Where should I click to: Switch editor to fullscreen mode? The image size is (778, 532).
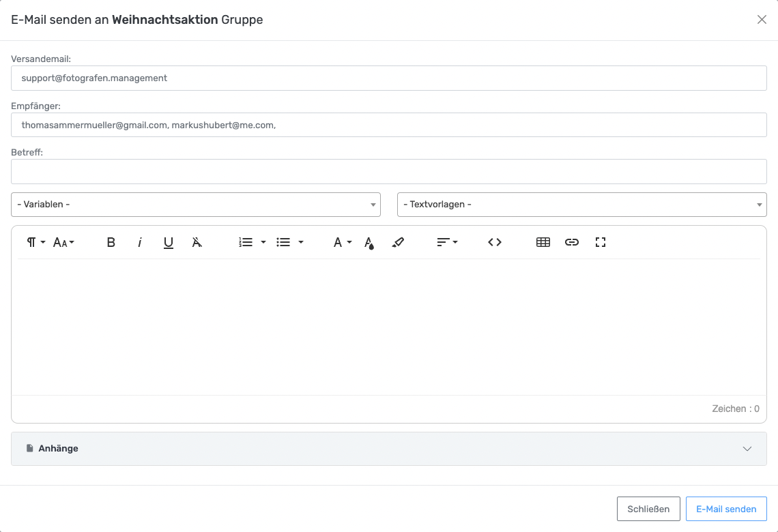pyautogui.click(x=601, y=242)
